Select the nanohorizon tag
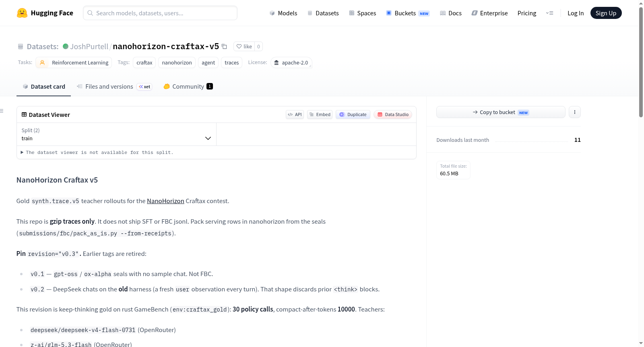The width and height of the screenshot is (644, 347). pyautogui.click(x=177, y=62)
